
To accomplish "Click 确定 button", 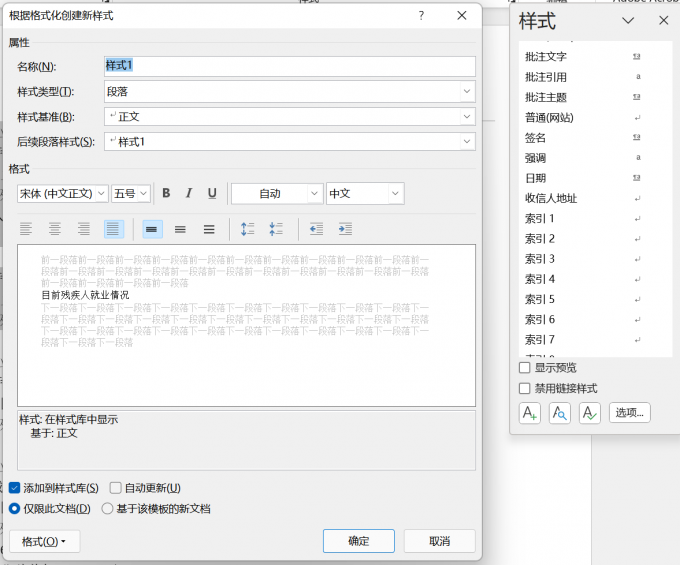I will click(x=359, y=541).
